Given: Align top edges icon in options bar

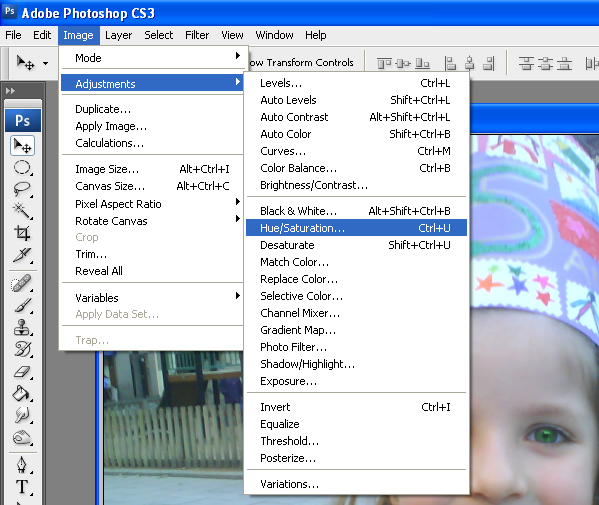Looking at the screenshot, I should coord(385,63).
